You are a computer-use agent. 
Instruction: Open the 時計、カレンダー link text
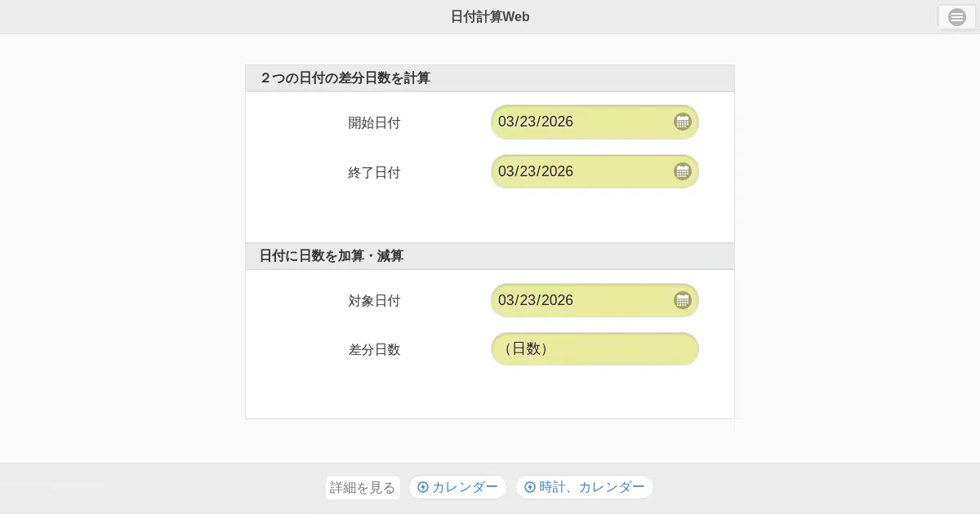pyautogui.click(x=592, y=487)
